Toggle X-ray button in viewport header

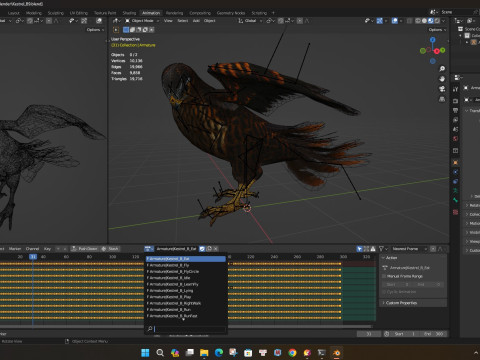(x=409, y=21)
